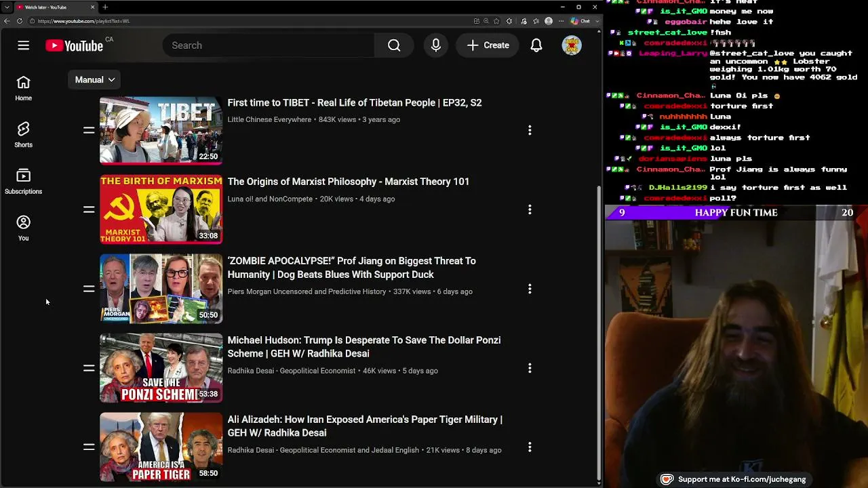Image resolution: width=868 pixels, height=488 pixels.
Task: Close the Watch later browser tab
Action: click(93, 7)
